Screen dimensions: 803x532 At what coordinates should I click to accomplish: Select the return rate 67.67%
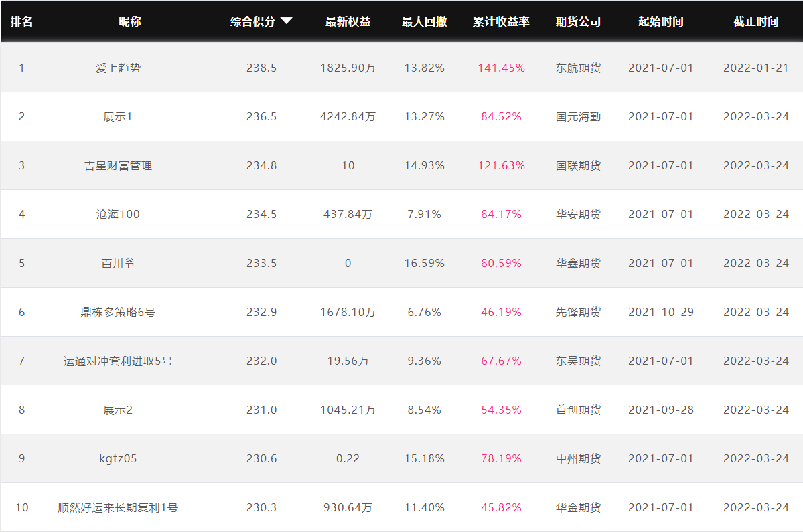tap(501, 361)
